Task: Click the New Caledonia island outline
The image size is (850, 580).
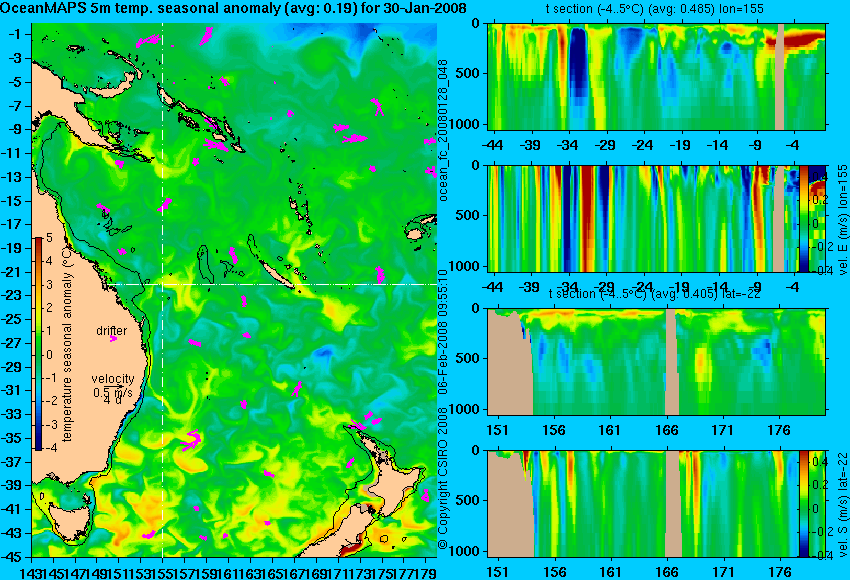Action: point(276,273)
